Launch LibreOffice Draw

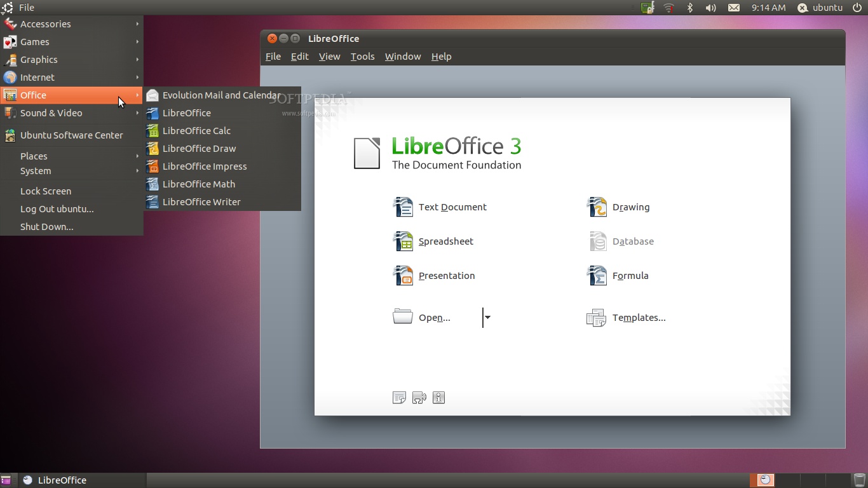(222, 149)
